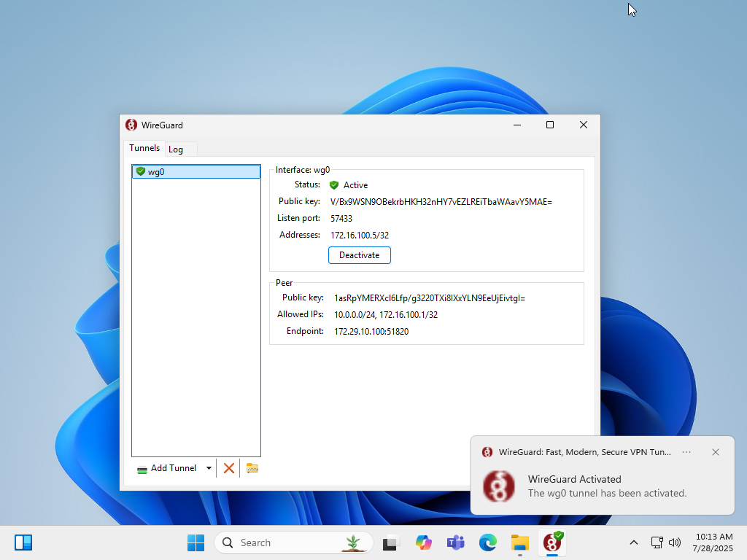The width and height of the screenshot is (747, 560).
Task: Click the red X remove tunnel icon
Action: coord(228,467)
